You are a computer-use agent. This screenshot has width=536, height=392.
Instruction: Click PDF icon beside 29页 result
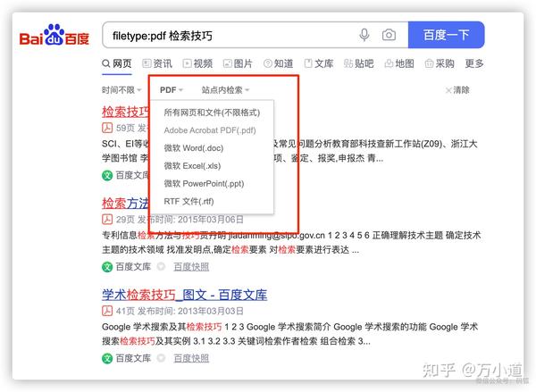coord(107,219)
